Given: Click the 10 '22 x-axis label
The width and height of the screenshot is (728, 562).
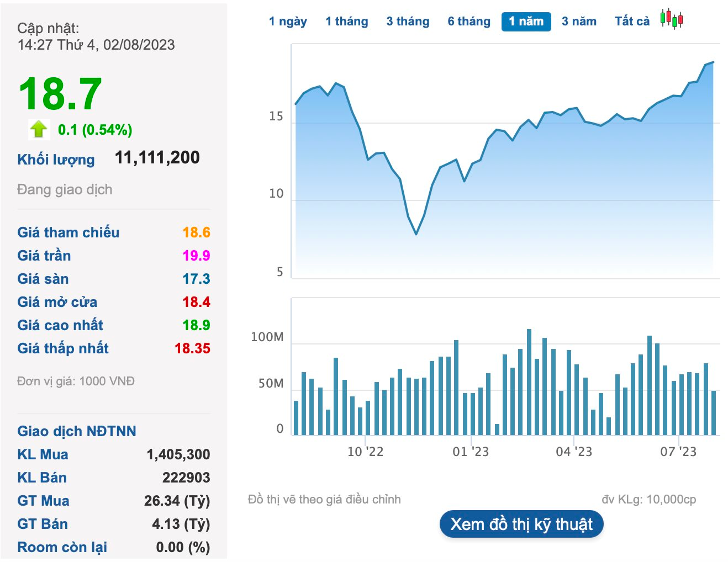Looking at the screenshot, I should coord(365,452).
